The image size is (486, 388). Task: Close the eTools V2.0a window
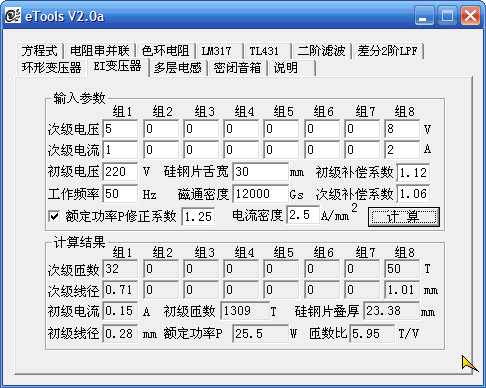470,16
